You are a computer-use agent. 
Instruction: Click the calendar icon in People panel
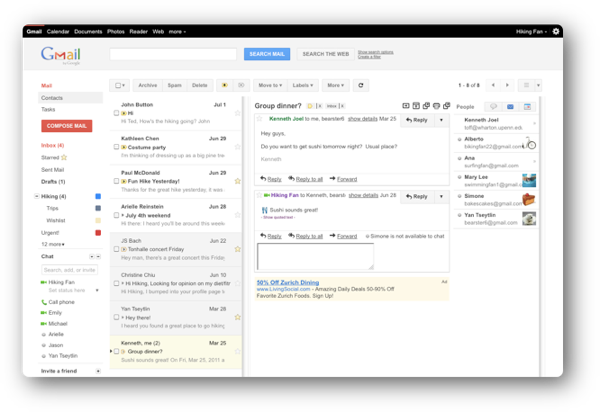click(x=527, y=107)
